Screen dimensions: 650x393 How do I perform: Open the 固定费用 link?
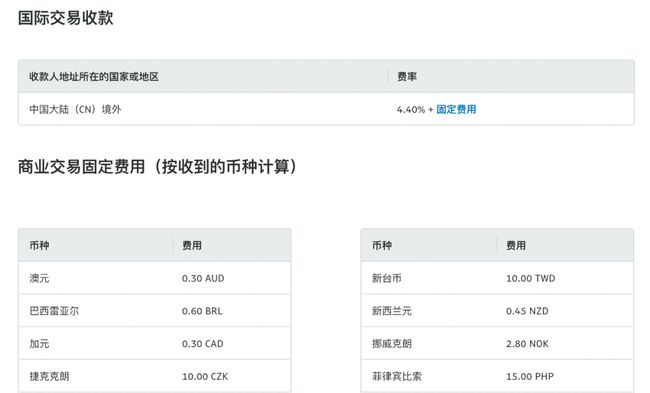click(456, 109)
